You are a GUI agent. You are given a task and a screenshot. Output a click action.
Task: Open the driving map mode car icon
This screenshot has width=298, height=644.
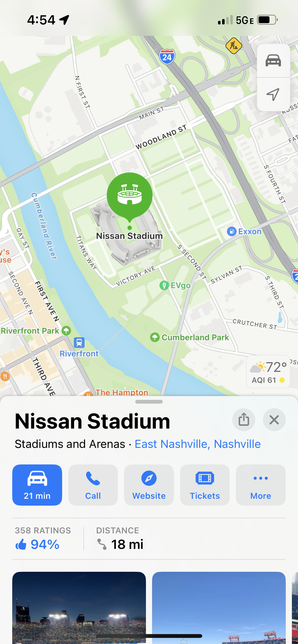point(273,61)
